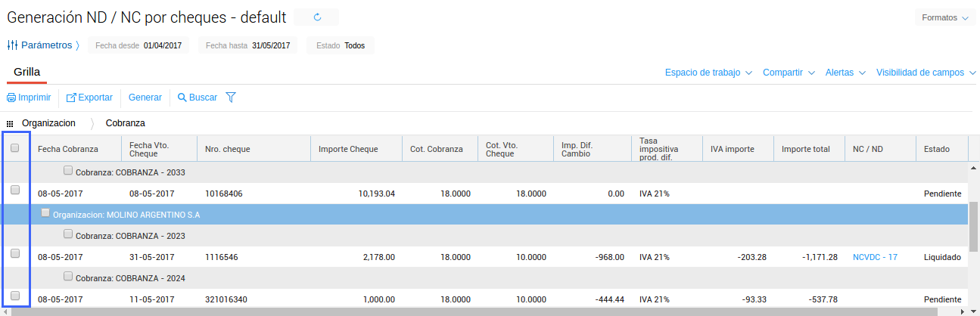
Task: Expand the Espacio de trabajo menu
Action: point(708,73)
